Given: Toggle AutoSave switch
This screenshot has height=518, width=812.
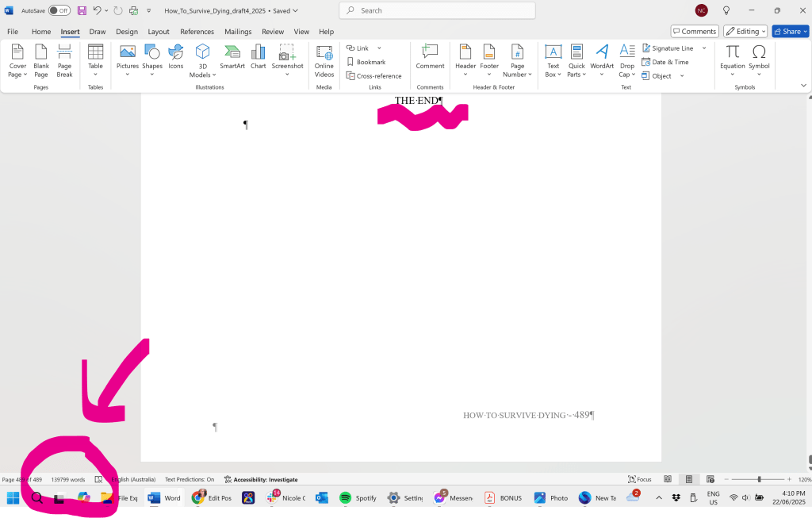Looking at the screenshot, I should click(x=59, y=11).
